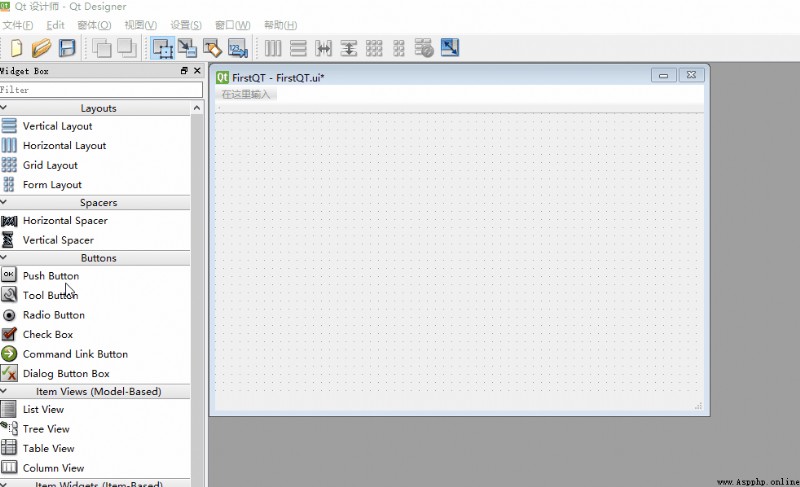Close the Widget Box panel

[x=197, y=71]
